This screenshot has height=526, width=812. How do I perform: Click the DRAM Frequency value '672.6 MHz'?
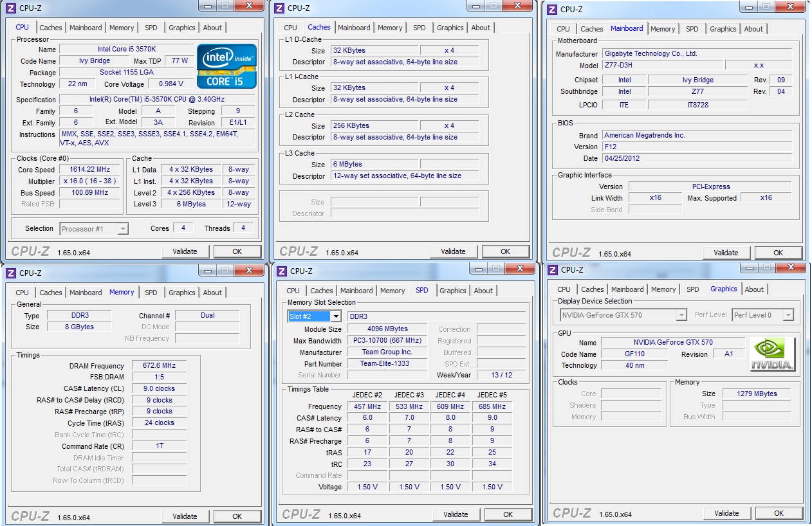[160, 366]
